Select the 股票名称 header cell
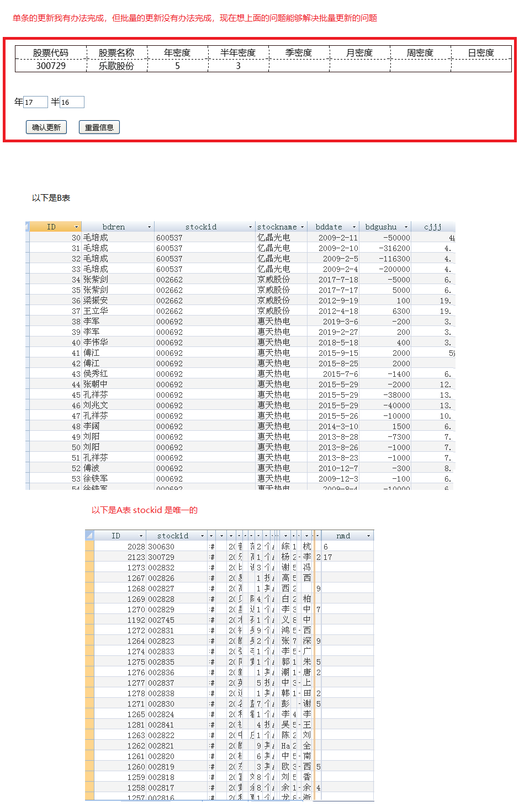Screen dimensions: 519x812 [116, 53]
